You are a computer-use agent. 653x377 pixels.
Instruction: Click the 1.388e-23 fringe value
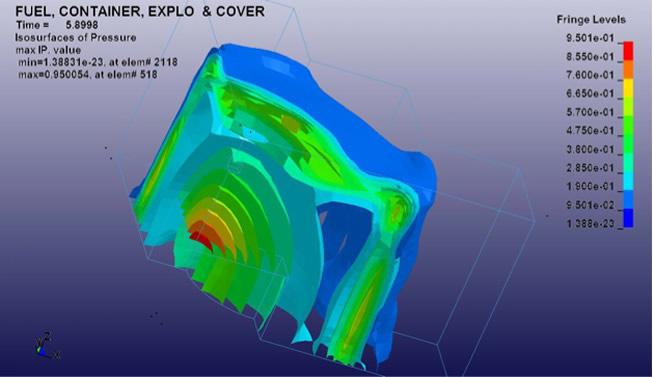coord(590,224)
